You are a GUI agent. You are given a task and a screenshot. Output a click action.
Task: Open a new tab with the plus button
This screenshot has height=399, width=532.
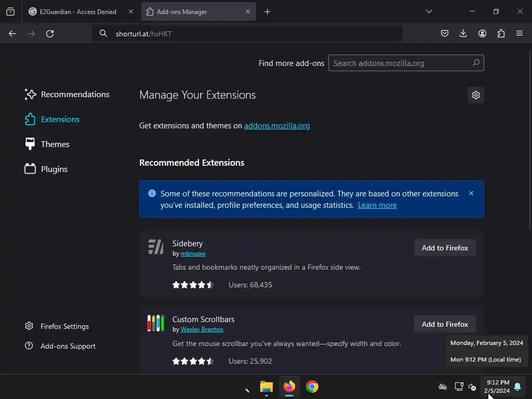268,12
